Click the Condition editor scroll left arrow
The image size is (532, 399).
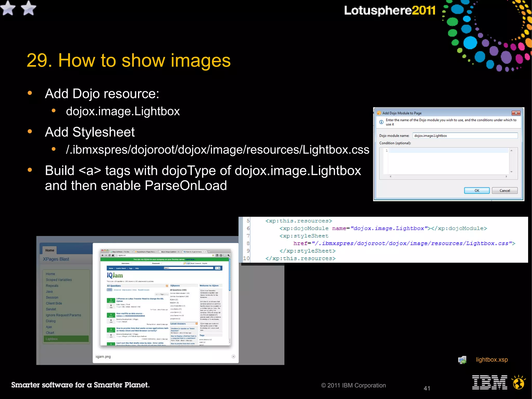click(390, 176)
